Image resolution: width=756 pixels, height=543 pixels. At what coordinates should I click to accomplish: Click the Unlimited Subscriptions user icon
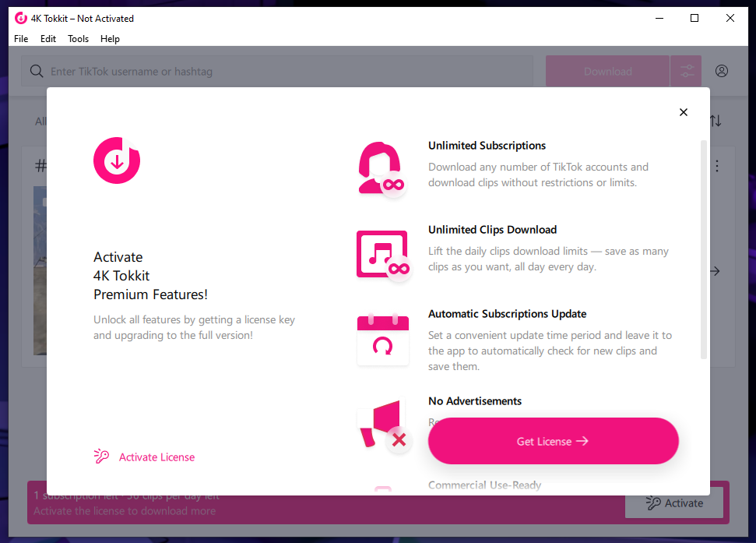pos(382,167)
